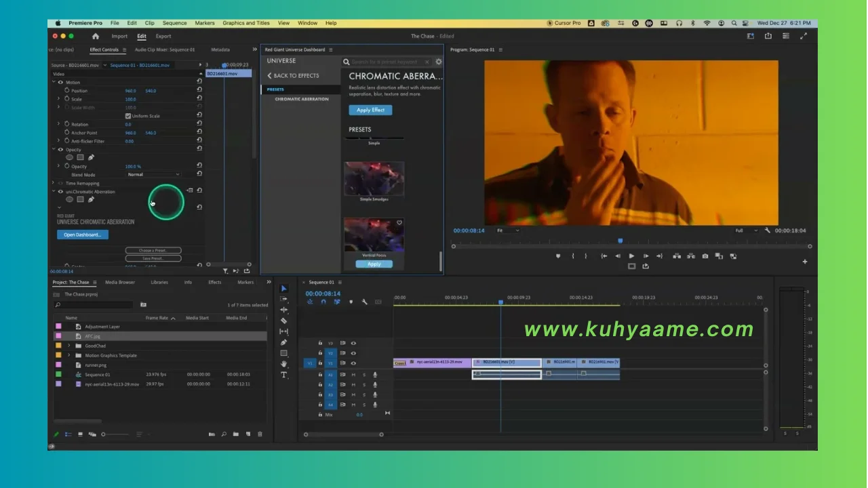868x488 pixels.
Task: Solo audio track A2
Action: tap(364, 385)
